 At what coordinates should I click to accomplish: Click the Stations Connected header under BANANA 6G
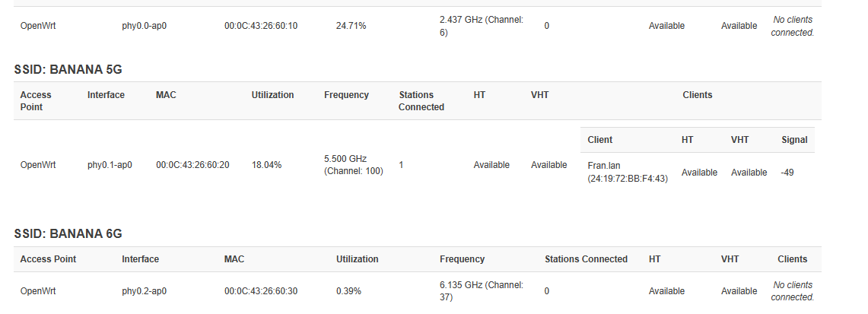pos(586,259)
